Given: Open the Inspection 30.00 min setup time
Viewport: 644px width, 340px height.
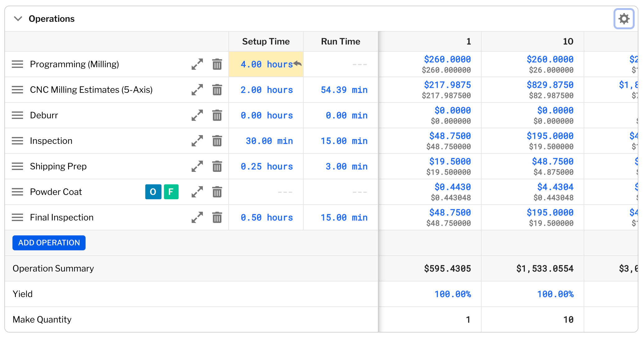Looking at the screenshot, I should 269,141.
